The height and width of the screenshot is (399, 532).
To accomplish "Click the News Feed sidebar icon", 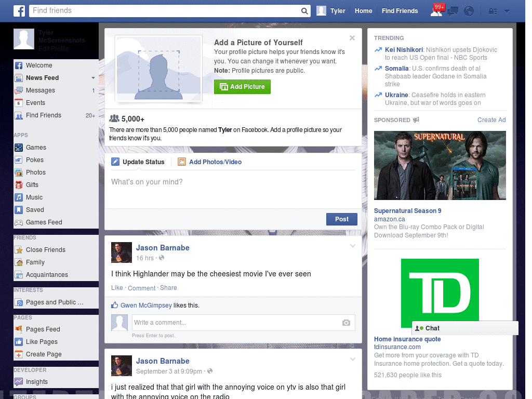I will tap(19, 78).
